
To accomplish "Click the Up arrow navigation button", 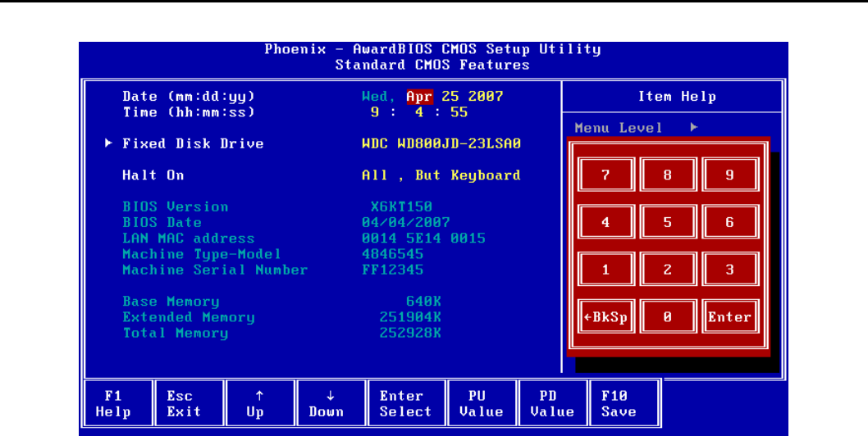I will coord(259,403).
